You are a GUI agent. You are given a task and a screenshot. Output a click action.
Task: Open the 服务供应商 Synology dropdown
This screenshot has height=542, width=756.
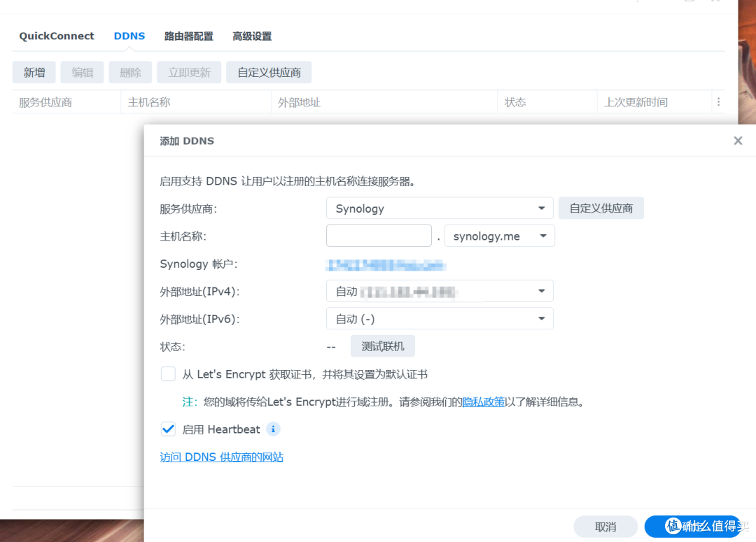tap(439, 208)
